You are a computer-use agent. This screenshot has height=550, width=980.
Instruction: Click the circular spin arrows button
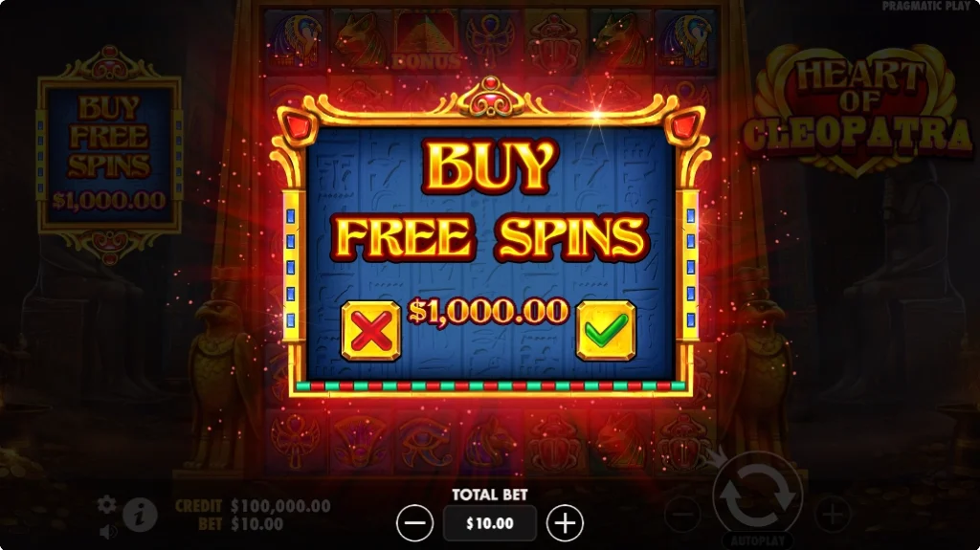(x=758, y=496)
